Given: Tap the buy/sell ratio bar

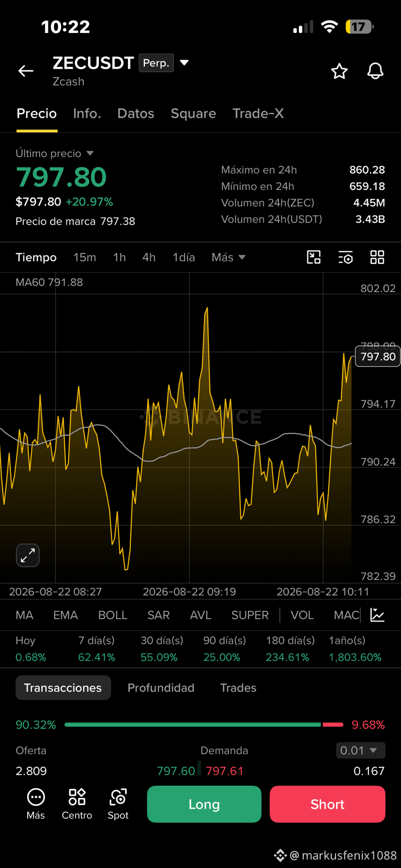Looking at the screenshot, I should coord(204,725).
